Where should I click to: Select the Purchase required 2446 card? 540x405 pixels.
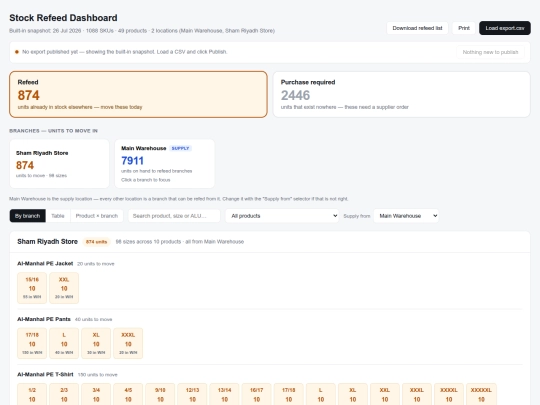click(x=402, y=94)
